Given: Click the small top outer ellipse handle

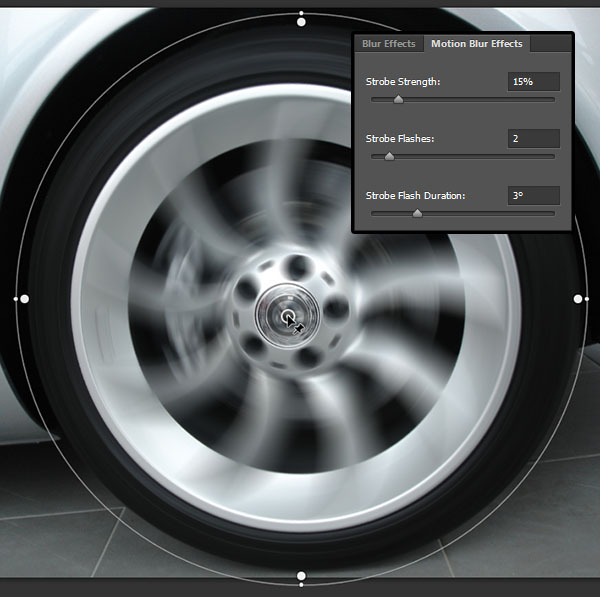Looking at the screenshot, I should (301, 14).
